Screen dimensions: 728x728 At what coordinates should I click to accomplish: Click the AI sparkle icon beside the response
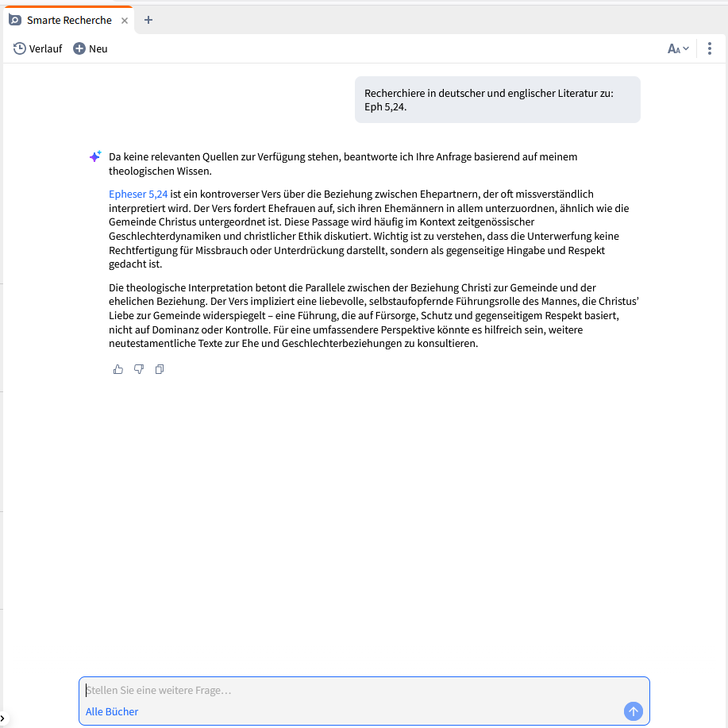pos(94,156)
